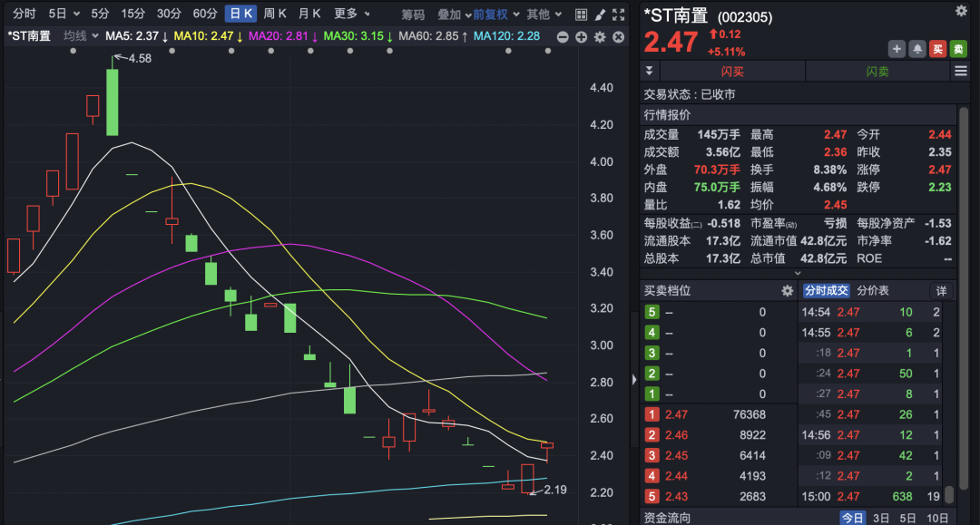This screenshot has width=980, height=525.
Task: Toggle 今日 period in 资金流向
Action: [852, 518]
